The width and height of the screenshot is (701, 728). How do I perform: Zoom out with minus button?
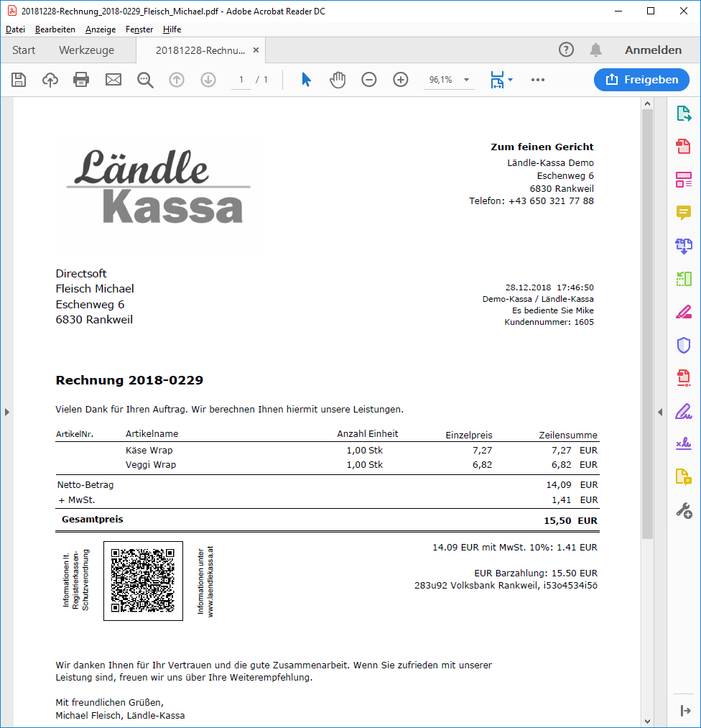369,80
